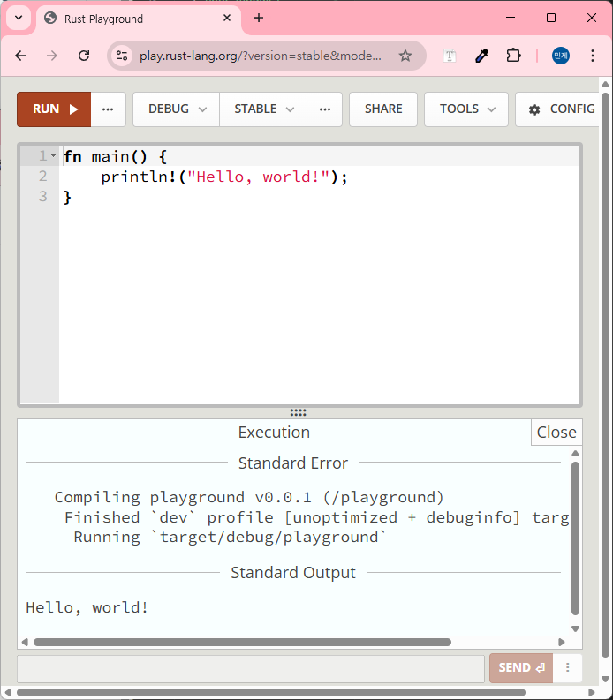
Task: Click the SHARE button
Action: coord(383,109)
